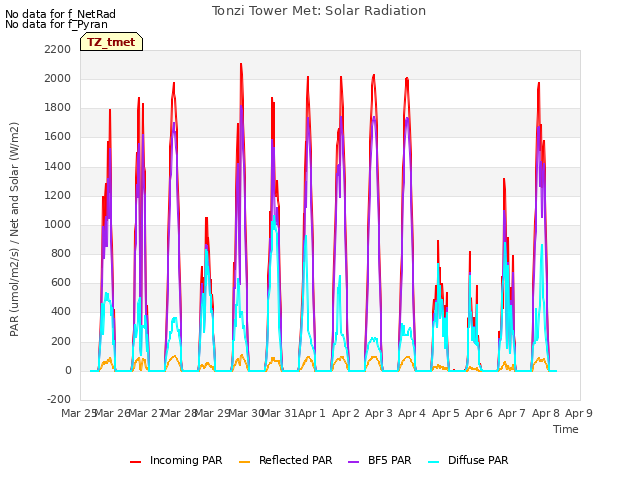Click the y-axis tick label -200
This screenshot has height=480, width=640.
(59, 400)
